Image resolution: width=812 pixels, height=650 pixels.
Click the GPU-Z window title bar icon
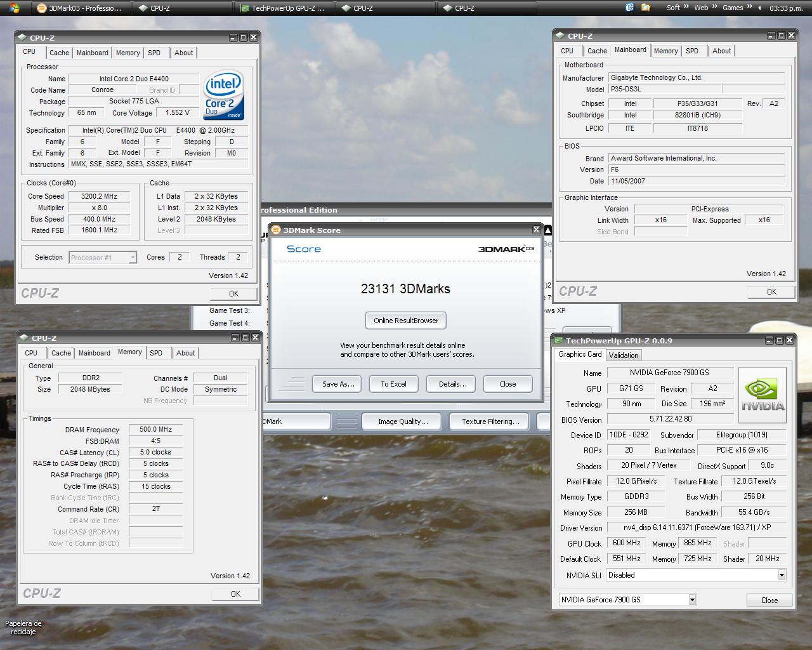click(x=559, y=340)
